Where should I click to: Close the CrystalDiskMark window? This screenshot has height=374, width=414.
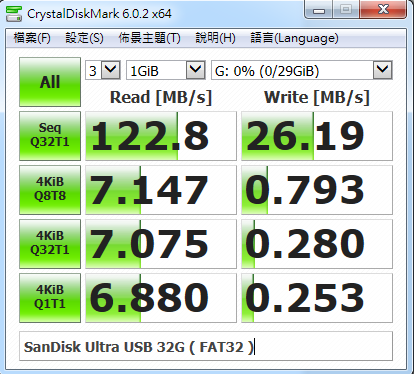click(383, 9)
